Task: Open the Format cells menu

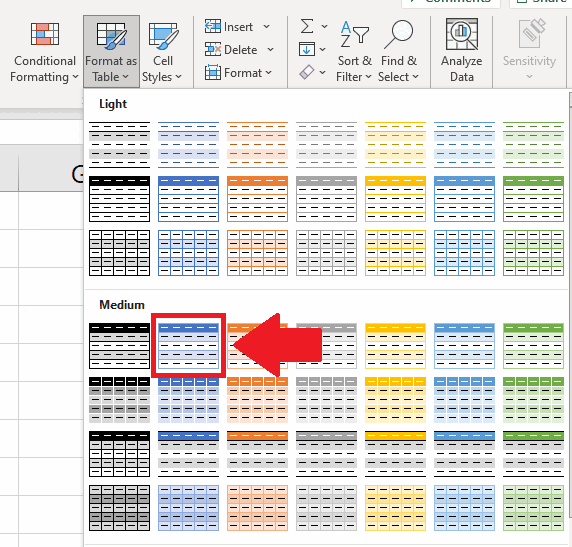Action: pyautogui.click(x=239, y=73)
